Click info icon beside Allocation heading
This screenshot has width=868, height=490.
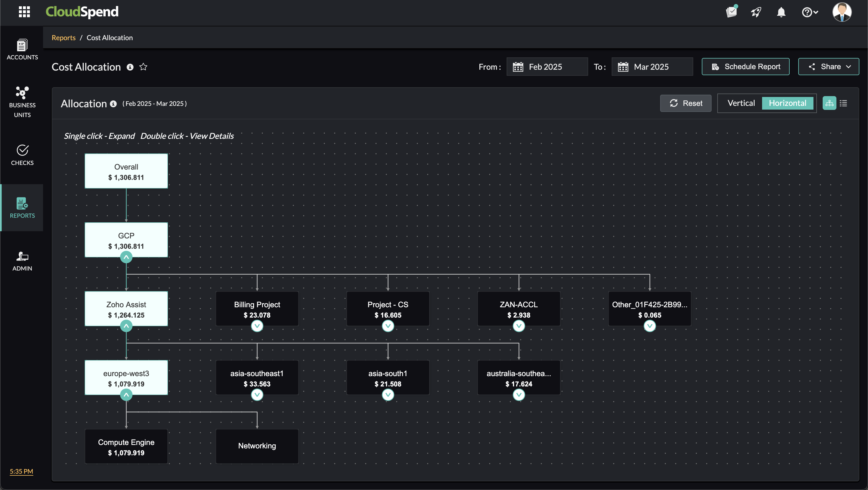tap(114, 104)
